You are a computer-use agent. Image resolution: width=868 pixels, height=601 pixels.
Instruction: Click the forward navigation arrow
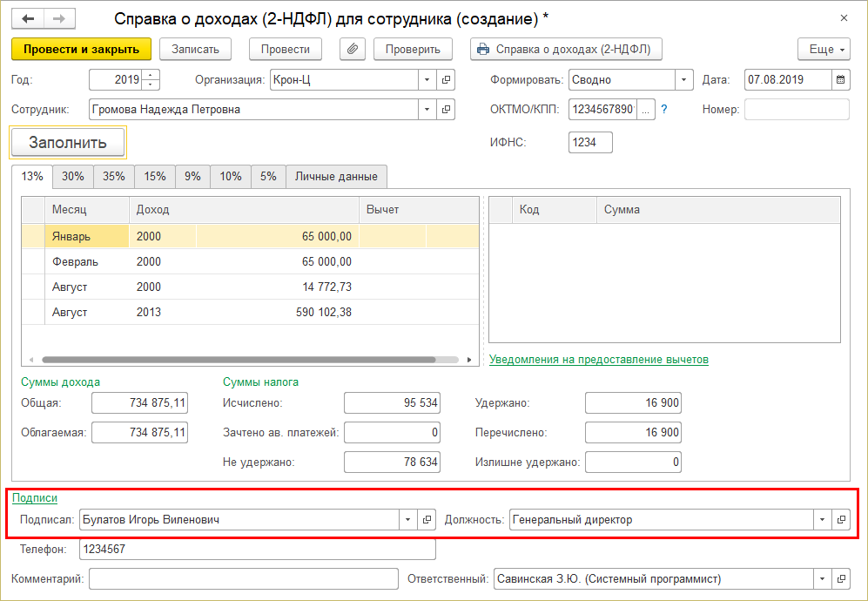[x=58, y=18]
